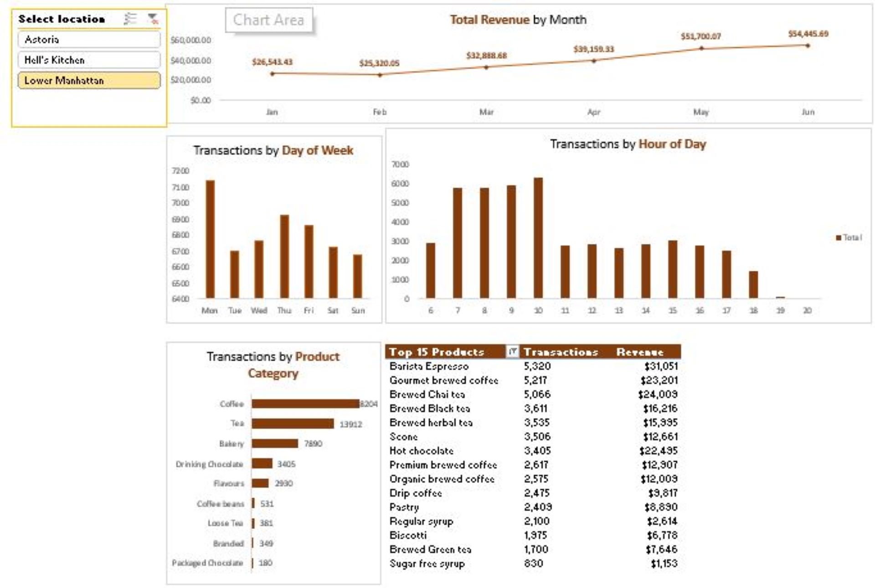875x588 pixels.
Task: Click the Revenue column header
Action: coord(640,352)
